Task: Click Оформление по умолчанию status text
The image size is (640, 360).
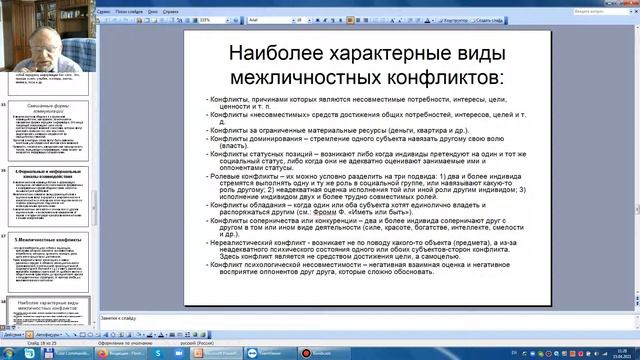Action: (125, 343)
